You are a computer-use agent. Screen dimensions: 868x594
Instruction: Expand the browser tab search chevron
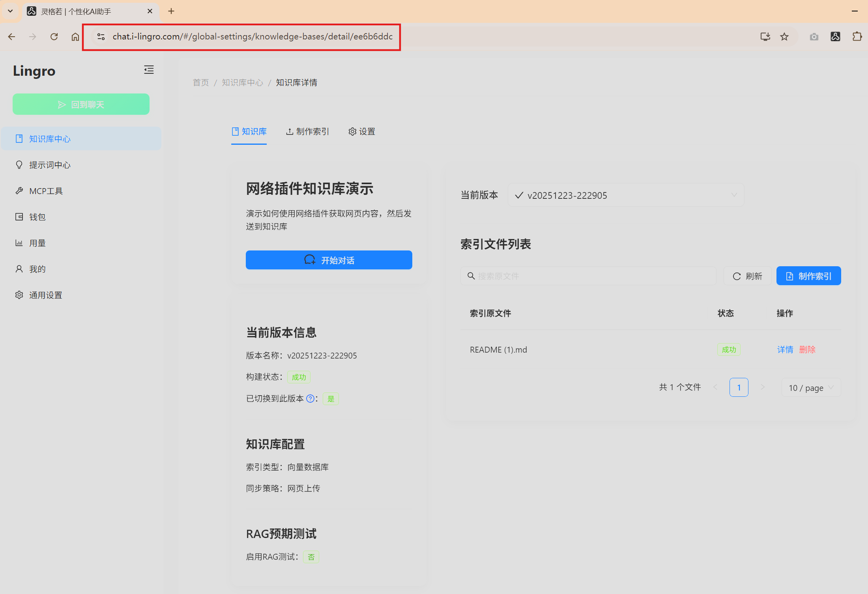click(10, 11)
